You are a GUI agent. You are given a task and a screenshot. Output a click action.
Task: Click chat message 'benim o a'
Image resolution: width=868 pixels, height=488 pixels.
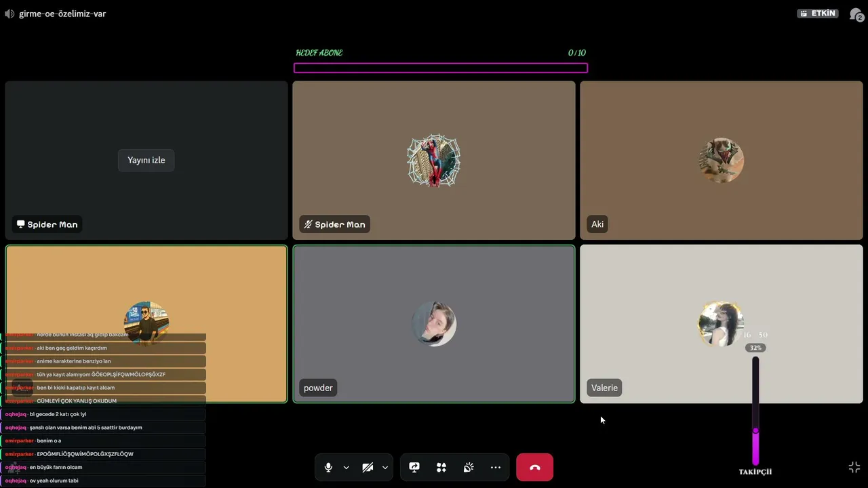click(x=49, y=441)
